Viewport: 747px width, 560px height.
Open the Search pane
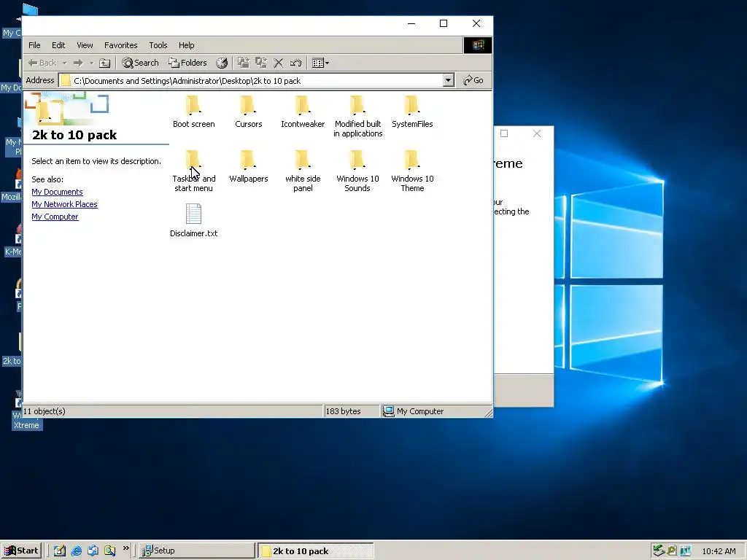coord(140,63)
